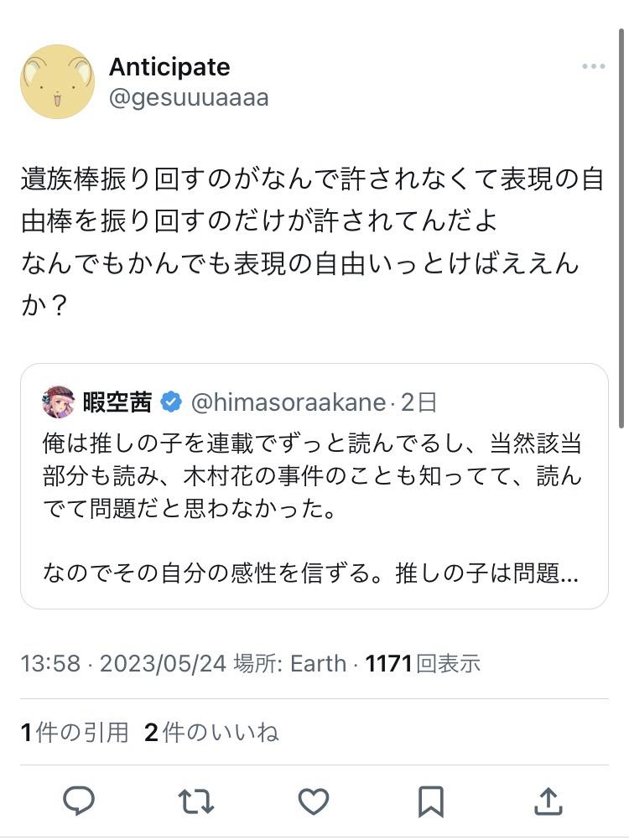Like the tweet with heart icon
Screen dimensions: 629x840
(x=314, y=801)
